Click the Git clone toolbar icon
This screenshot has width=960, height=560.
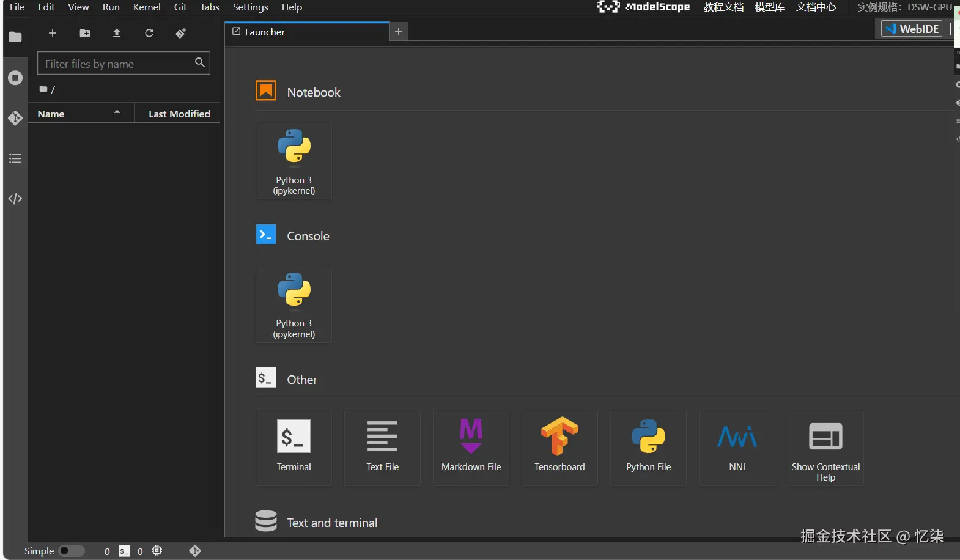180,33
